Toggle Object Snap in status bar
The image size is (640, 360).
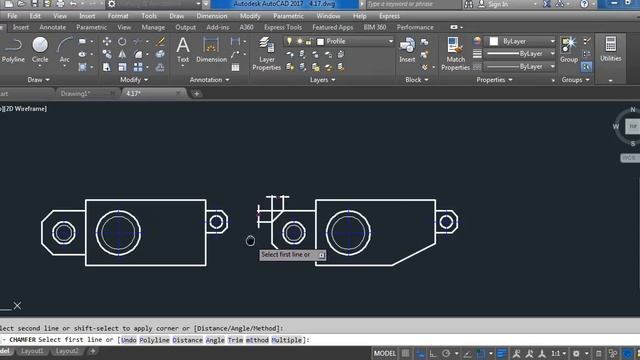tap(481, 353)
